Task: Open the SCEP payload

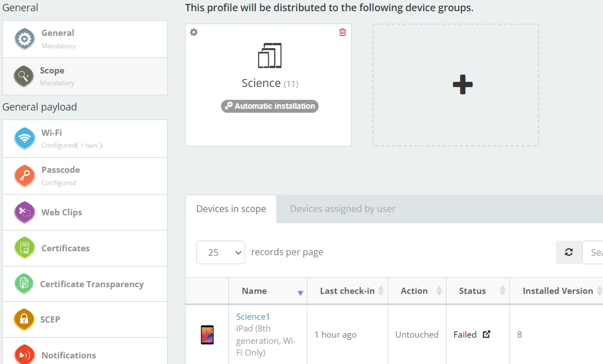Action: [x=85, y=320]
